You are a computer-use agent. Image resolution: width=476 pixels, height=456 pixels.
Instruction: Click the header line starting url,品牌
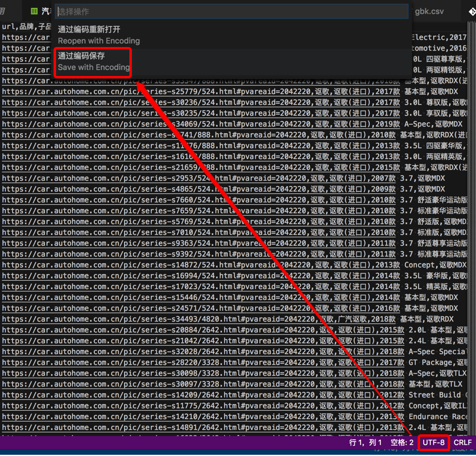click(26, 27)
